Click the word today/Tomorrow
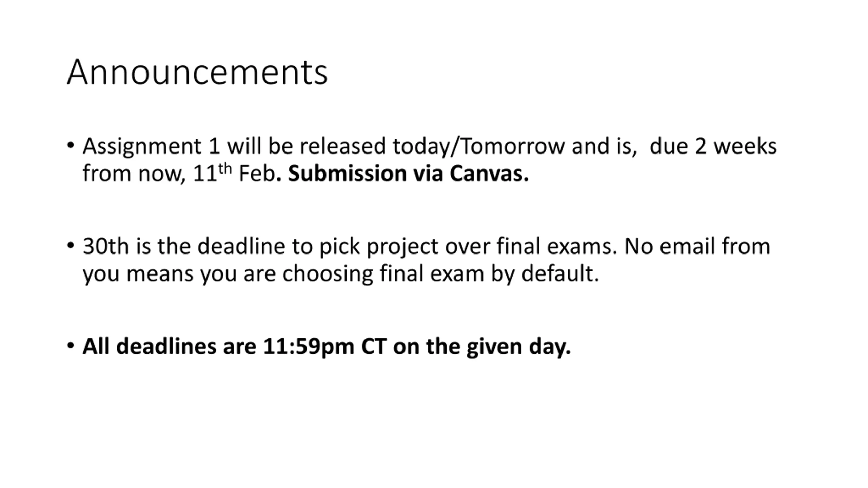 [479, 147]
